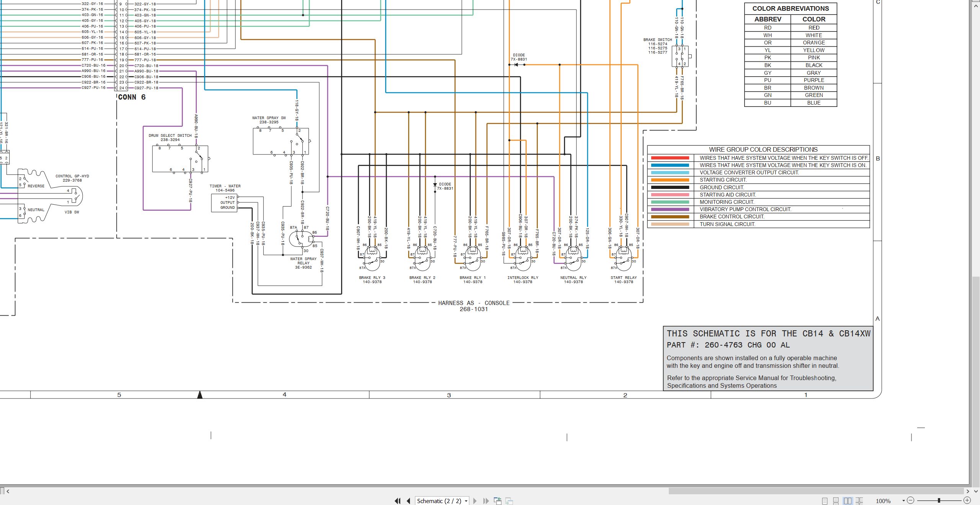
Task: Click the START RELAY label
Action: pos(624,277)
